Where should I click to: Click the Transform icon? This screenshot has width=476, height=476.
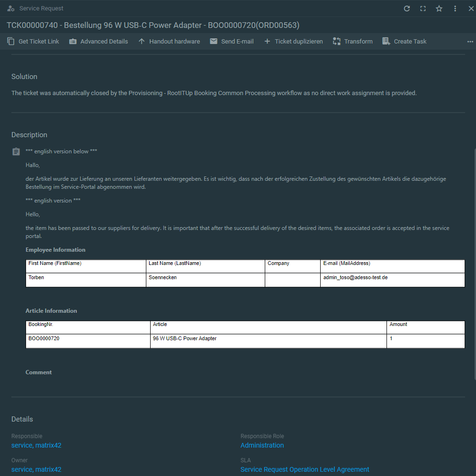tap(336, 41)
